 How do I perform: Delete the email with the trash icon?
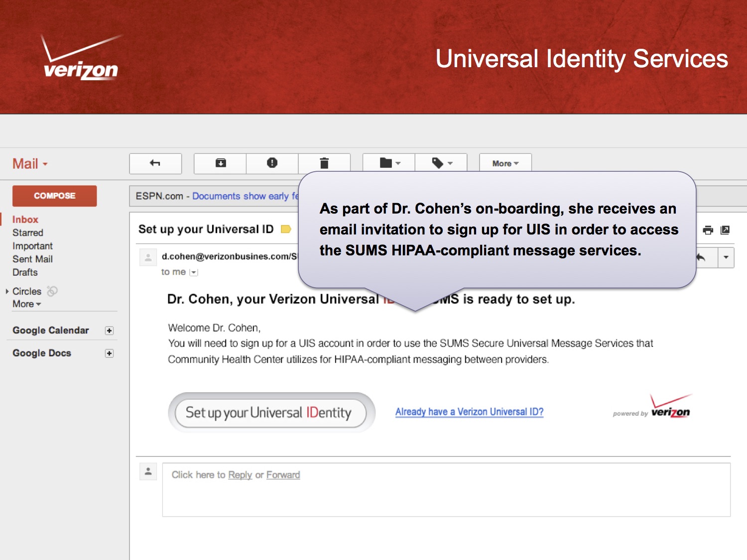[x=324, y=163]
